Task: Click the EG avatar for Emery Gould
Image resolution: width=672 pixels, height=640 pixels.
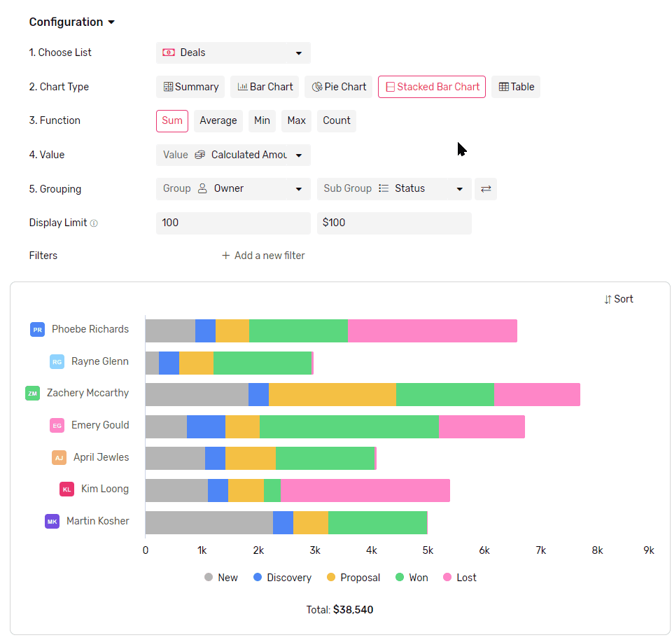Action: [57, 426]
